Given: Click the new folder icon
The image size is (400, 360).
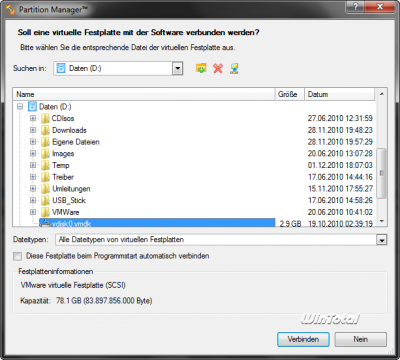Looking at the screenshot, I should [201, 68].
